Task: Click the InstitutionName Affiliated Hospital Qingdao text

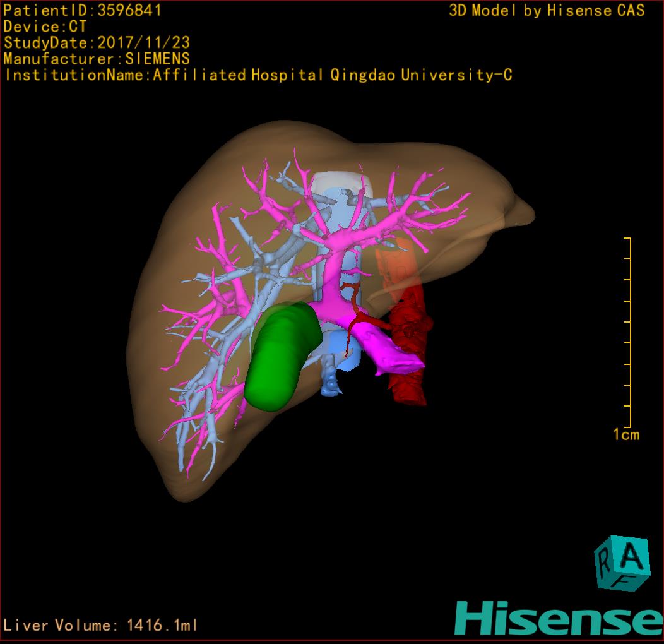Action: point(258,75)
